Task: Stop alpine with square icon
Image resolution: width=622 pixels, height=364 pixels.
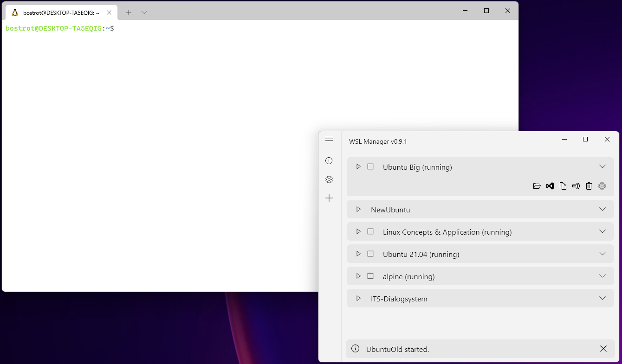Action: tap(370, 276)
